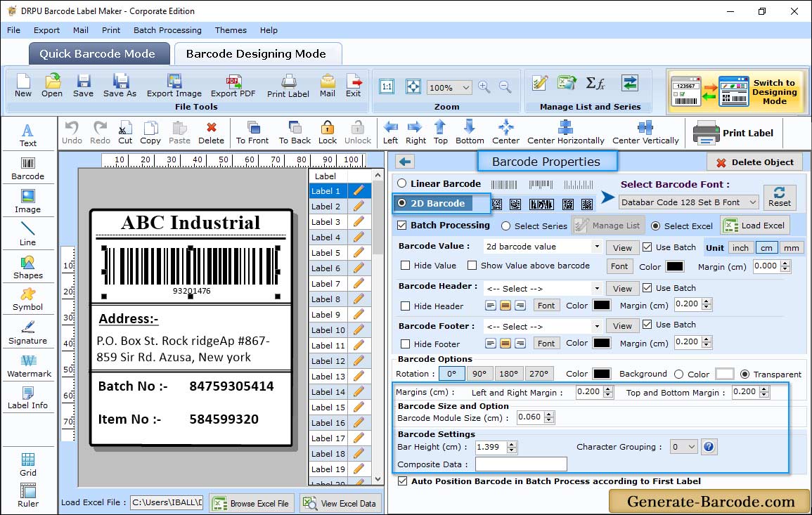Open Barcode Header select dropdown

597,288
